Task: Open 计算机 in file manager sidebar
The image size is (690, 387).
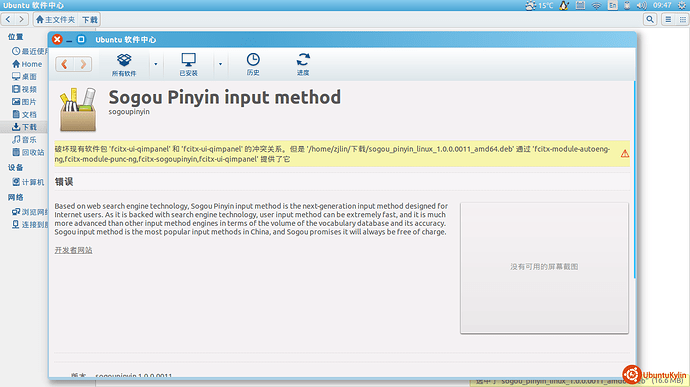Action: (x=28, y=182)
